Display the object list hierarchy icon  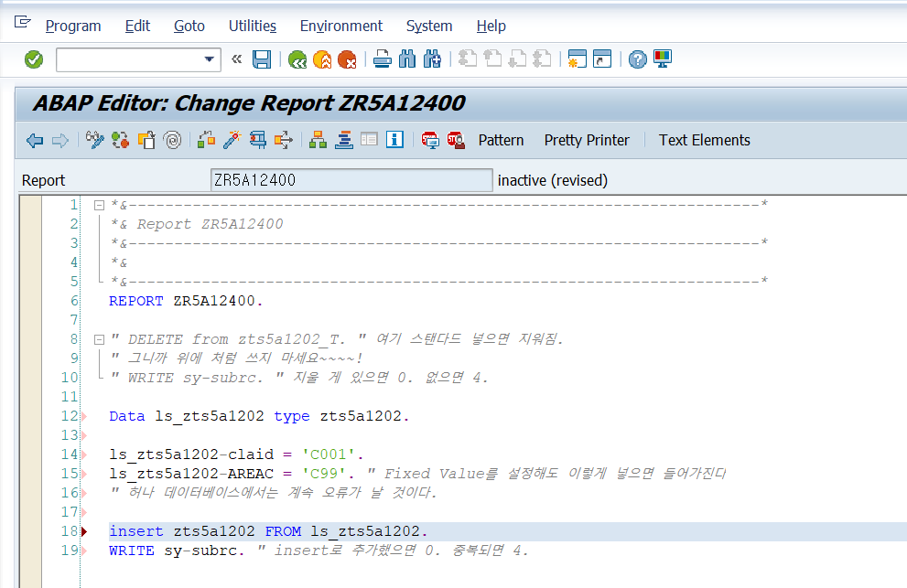click(x=318, y=140)
